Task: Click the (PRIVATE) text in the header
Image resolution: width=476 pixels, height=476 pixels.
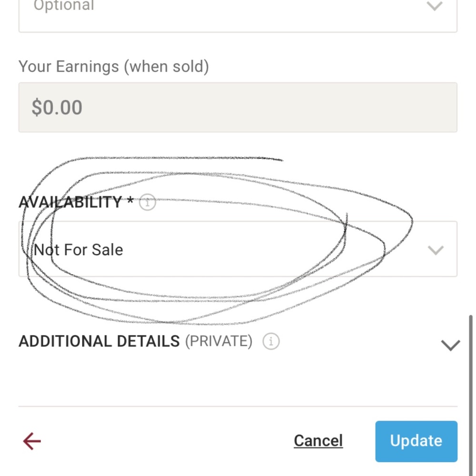Action: point(218,341)
